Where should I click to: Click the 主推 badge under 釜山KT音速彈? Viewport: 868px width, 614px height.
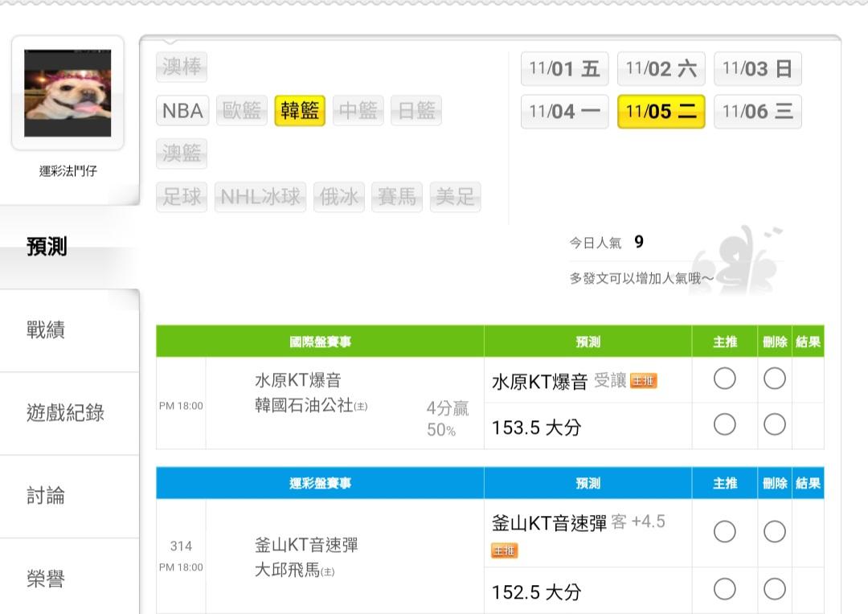click(x=505, y=551)
